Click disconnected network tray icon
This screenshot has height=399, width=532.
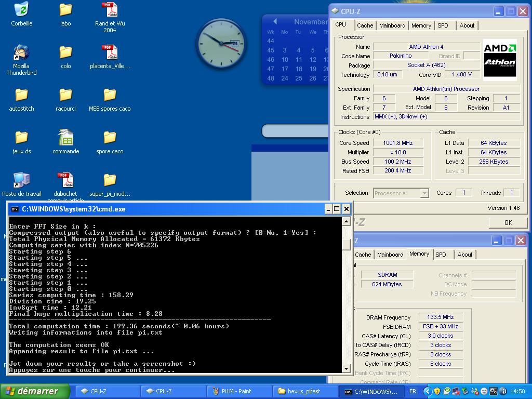[456, 391]
